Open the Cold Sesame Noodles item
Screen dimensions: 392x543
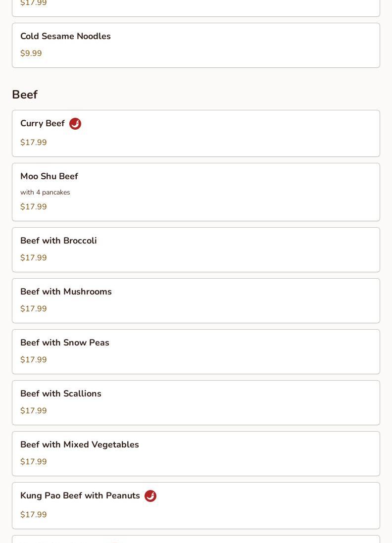pyautogui.click(x=65, y=37)
